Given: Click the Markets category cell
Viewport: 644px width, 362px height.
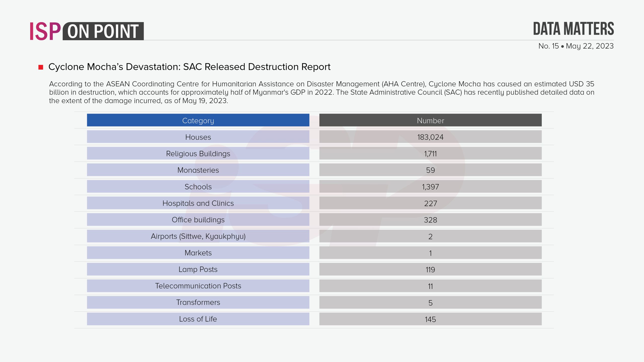Looking at the screenshot, I should (198, 253).
